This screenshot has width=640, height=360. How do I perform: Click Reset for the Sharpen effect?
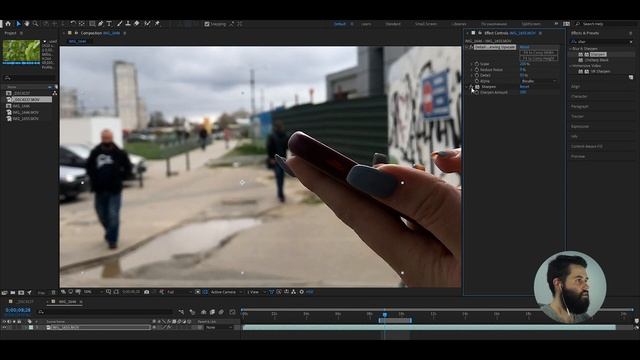pyautogui.click(x=524, y=87)
